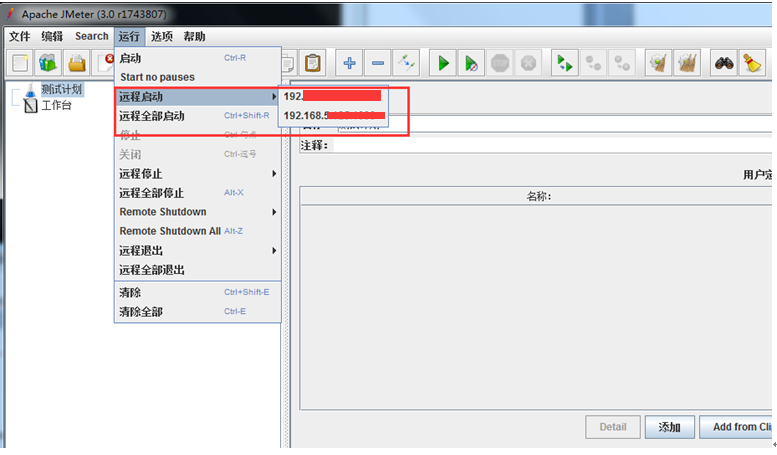Choose 启动 from the run menu

tap(198, 58)
